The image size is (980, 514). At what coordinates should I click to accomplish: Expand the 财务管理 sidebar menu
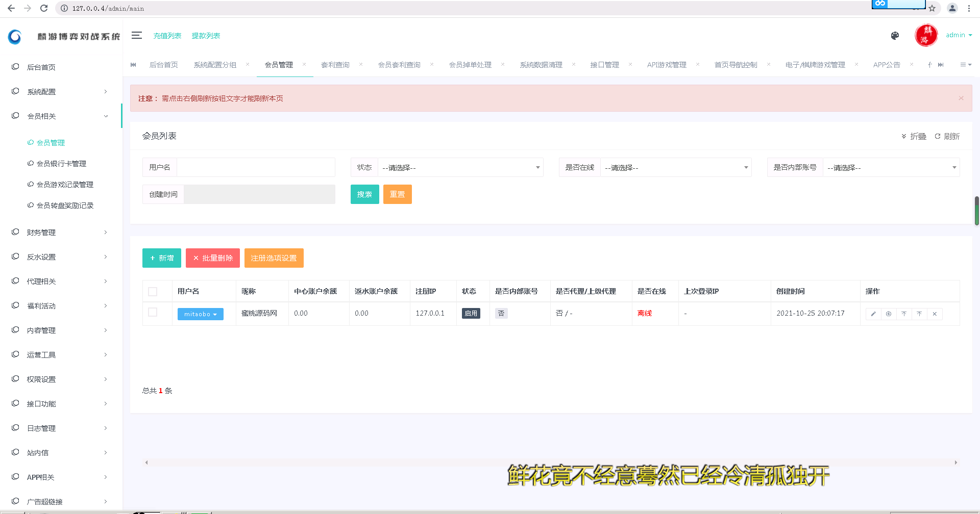pos(60,233)
